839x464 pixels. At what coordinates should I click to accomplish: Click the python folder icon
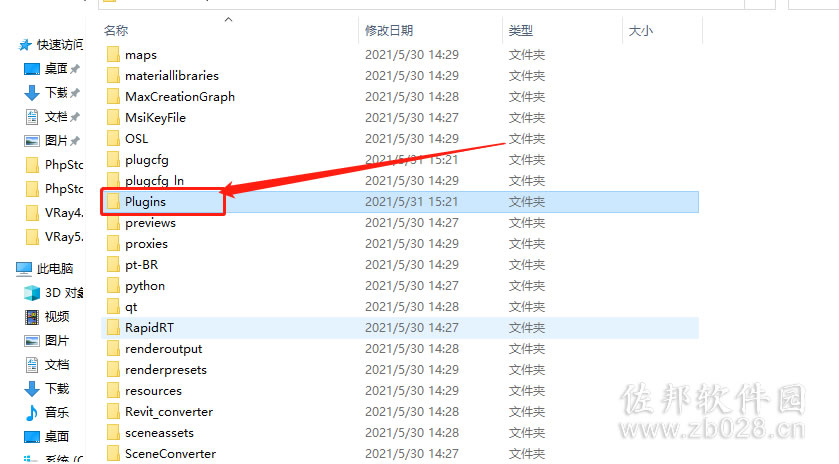(x=113, y=286)
